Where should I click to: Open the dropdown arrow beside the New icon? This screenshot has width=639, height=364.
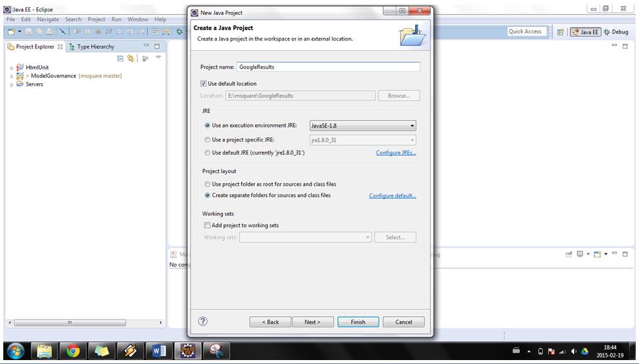(x=20, y=31)
